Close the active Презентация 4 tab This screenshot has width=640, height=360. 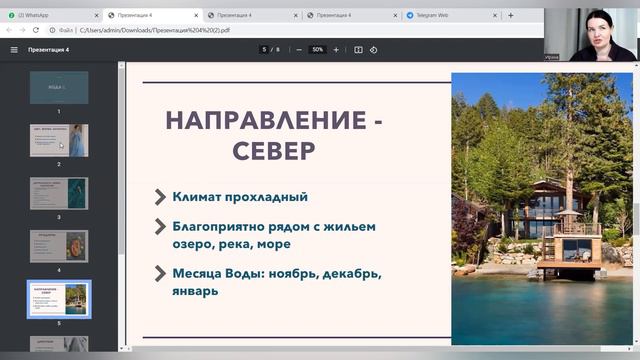[196, 16]
